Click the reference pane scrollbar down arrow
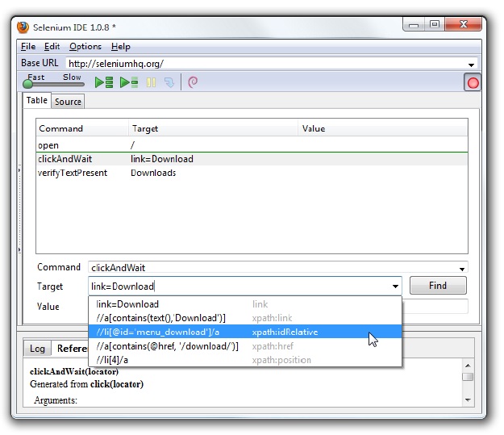The image size is (504, 435). (x=468, y=399)
